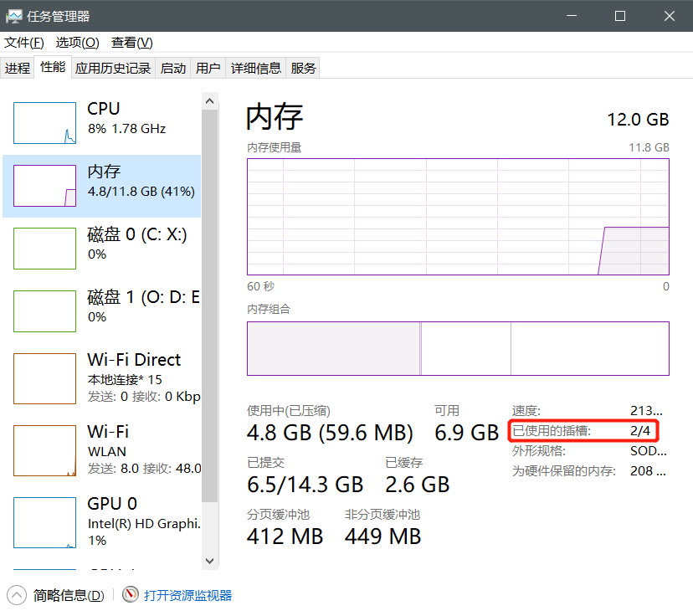This screenshot has width=693, height=616.
Task: Click the 简略信息 up-chevron circle icon
Action: (17, 595)
